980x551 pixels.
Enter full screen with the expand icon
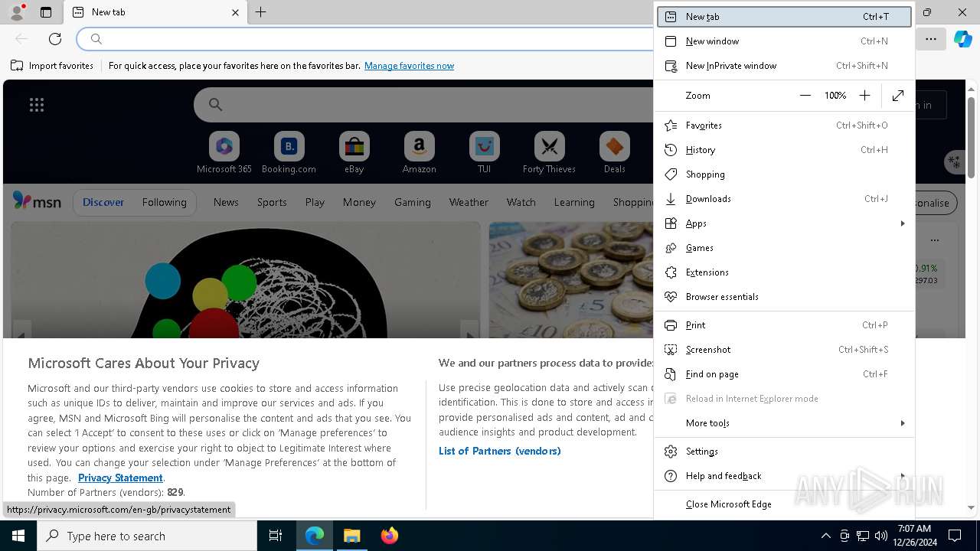coord(898,96)
